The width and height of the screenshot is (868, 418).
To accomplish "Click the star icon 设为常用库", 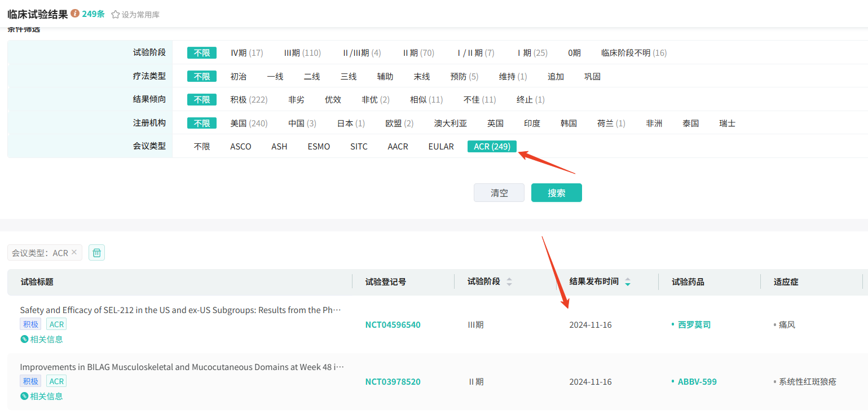I will 116,15.
